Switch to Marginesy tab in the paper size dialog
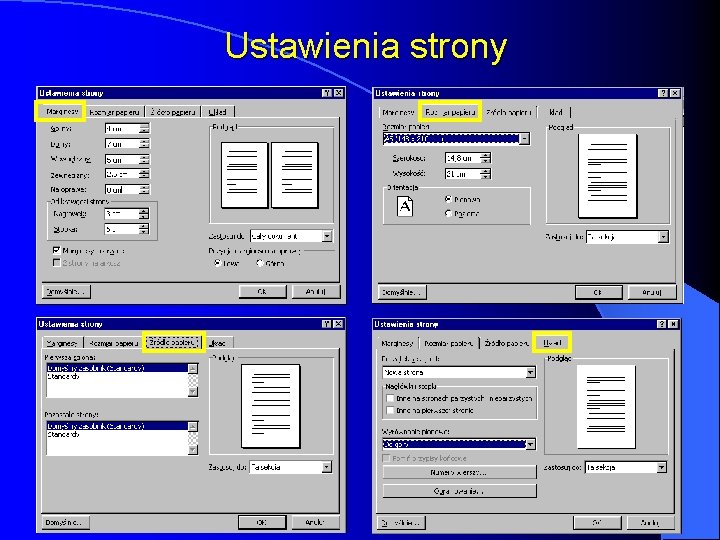This screenshot has height=540, width=720. pyautogui.click(x=398, y=112)
